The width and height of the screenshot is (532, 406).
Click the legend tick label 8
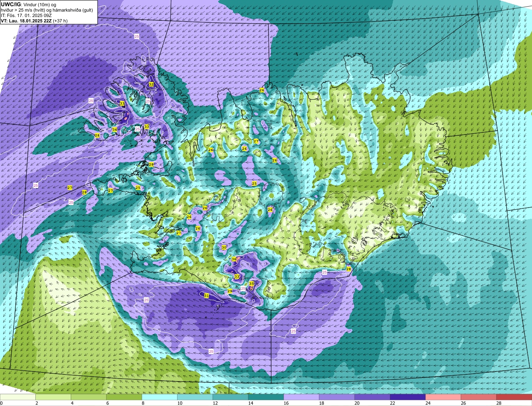point(143,403)
